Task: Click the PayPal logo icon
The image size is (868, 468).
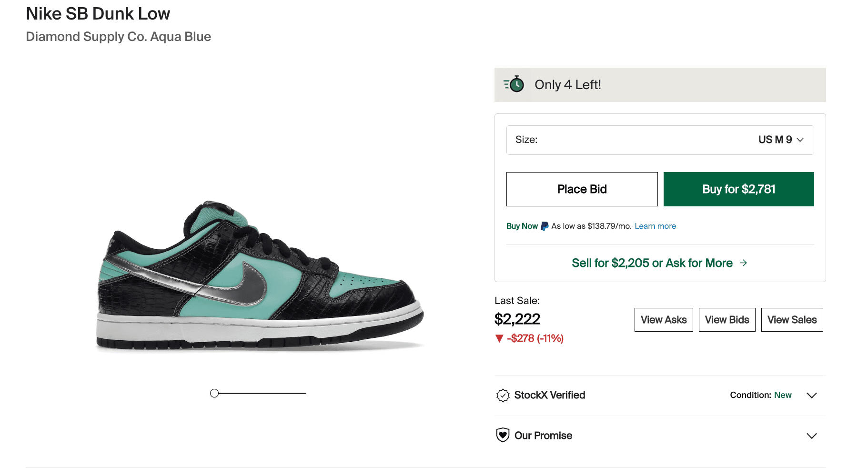Action: (x=545, y=226)
